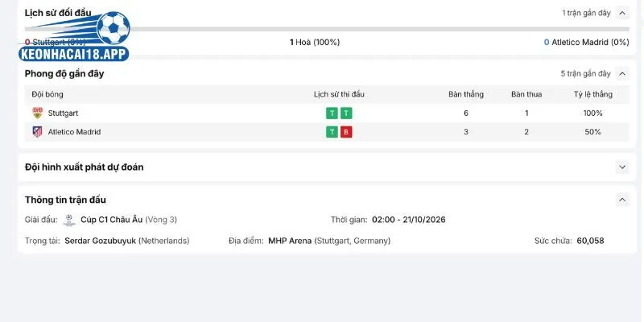Click the referee name Serdar Gozubuyuk
Image resolution: width=644 pixels, height=322 pixels.
pyautogui.click(x=100, y=241)
